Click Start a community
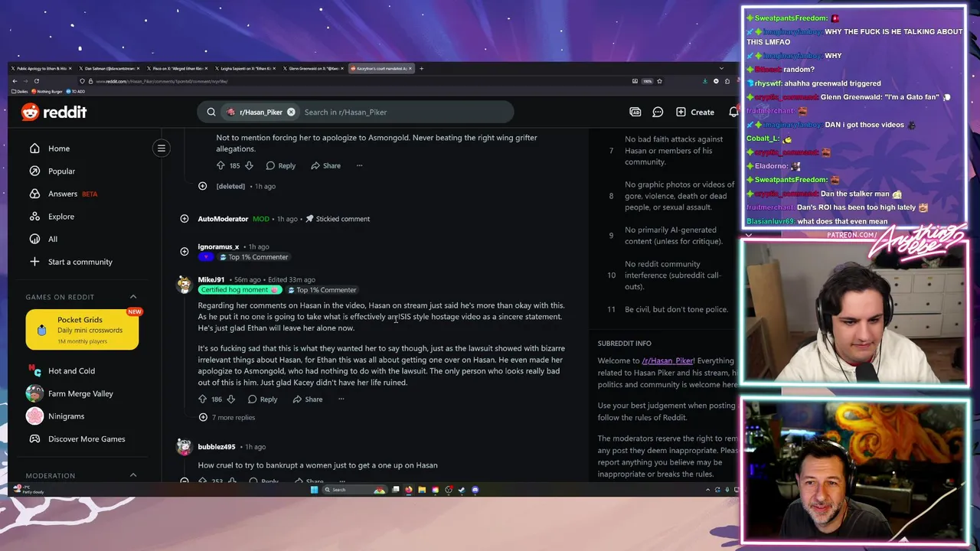The image size is (980, 551). [x=80, y=262]
